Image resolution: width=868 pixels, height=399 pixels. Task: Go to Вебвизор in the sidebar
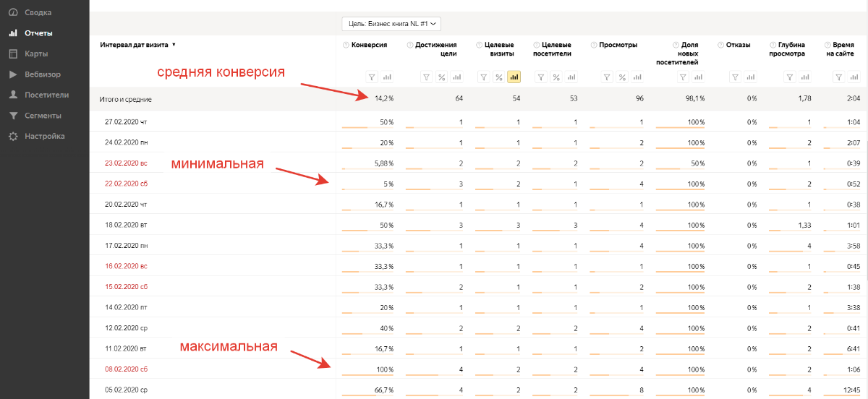click(x=42, y=74)
